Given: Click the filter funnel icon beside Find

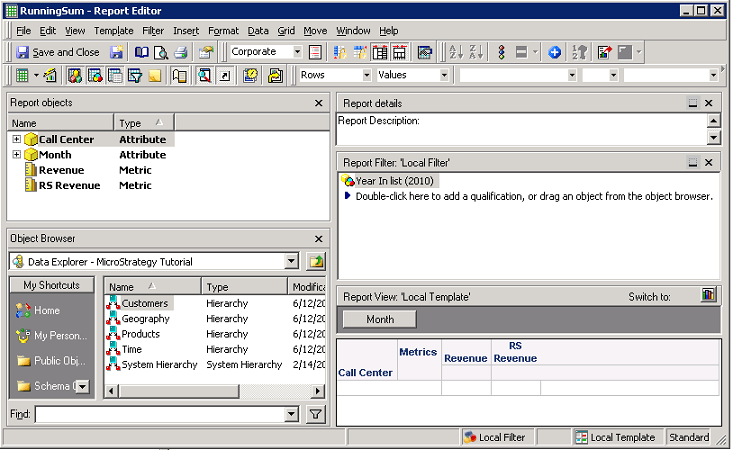Looking at the screenshot, I should point(315,414).
